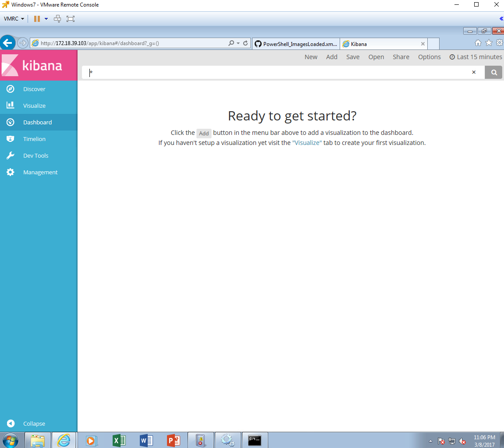Open Windows Explorer from the taskbar

(x=38, y=440)
